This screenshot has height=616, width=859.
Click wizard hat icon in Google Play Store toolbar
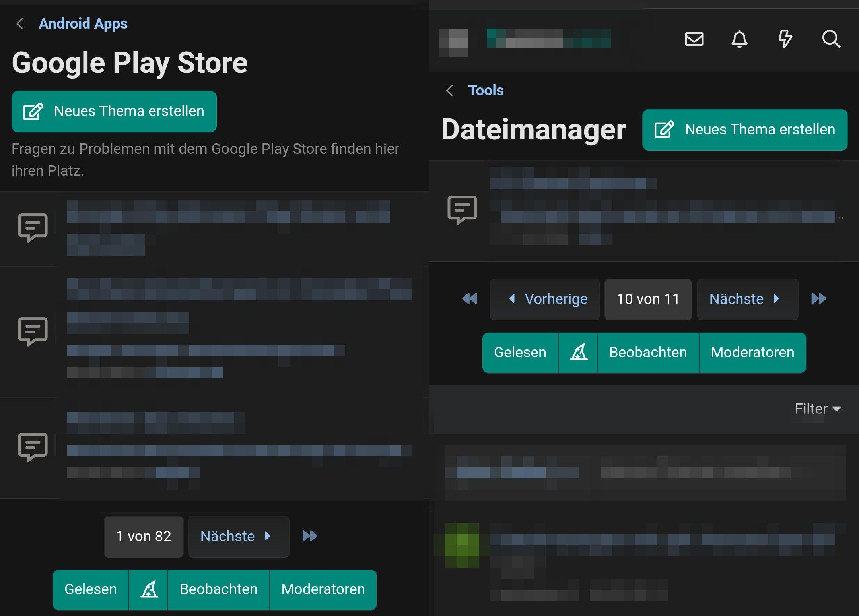point(149,590)
